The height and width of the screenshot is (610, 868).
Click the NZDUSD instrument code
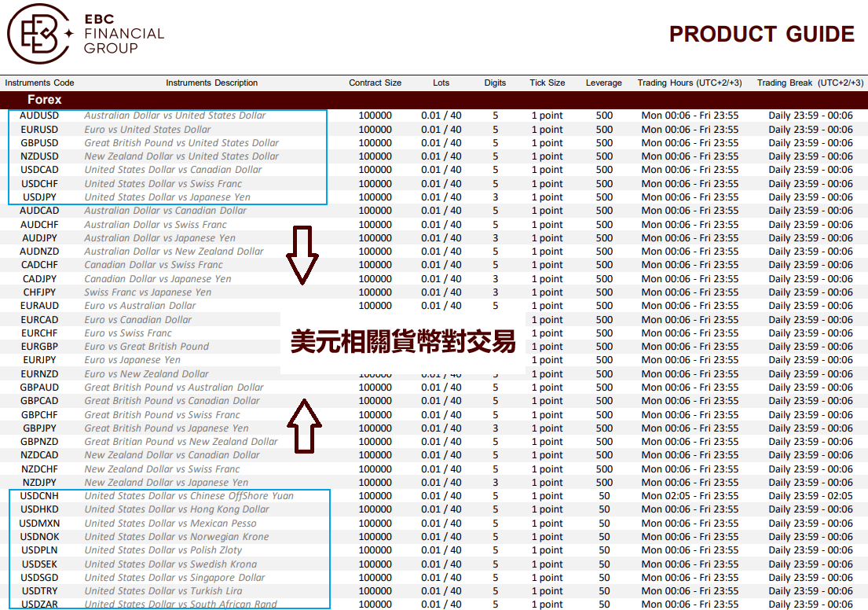(39, 156)
